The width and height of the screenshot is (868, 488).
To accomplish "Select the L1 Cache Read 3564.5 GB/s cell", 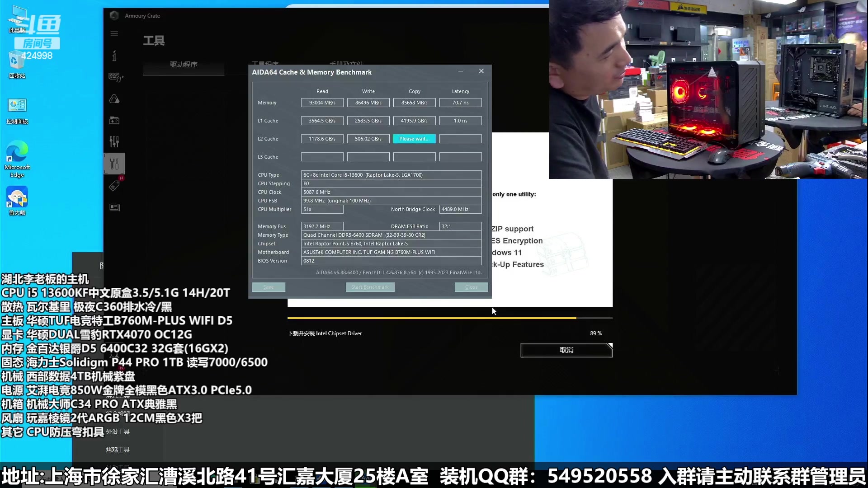I will pos(322,121).
